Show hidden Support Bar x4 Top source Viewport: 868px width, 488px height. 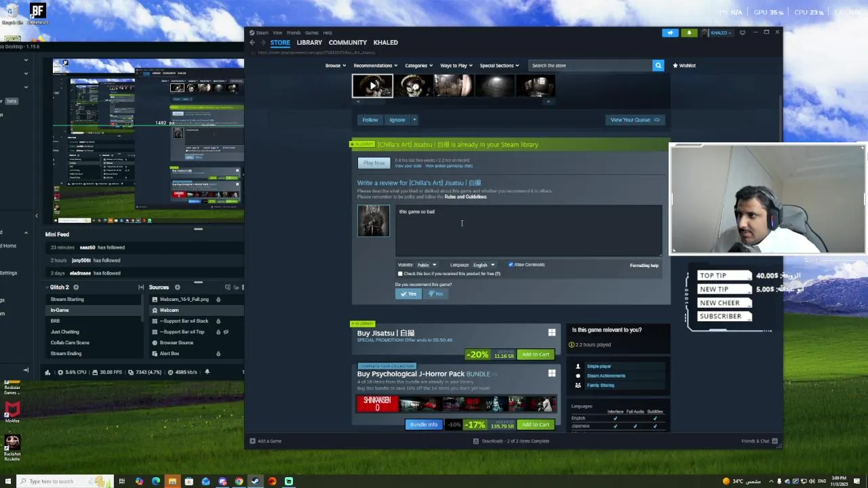(x=226, y=332)
